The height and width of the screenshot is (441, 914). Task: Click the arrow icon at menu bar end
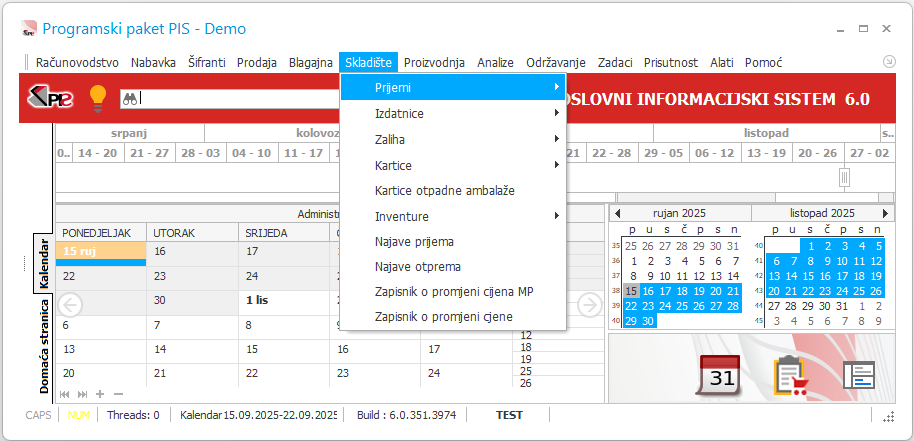pyautogui.click(x=889, y=61)
